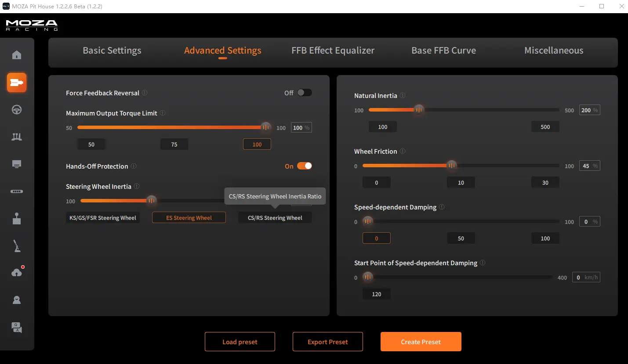Click the Speed-dependent Damping percent input field
Image resolution: width=628 pixels, height=364 pixels.
(590, 222)
